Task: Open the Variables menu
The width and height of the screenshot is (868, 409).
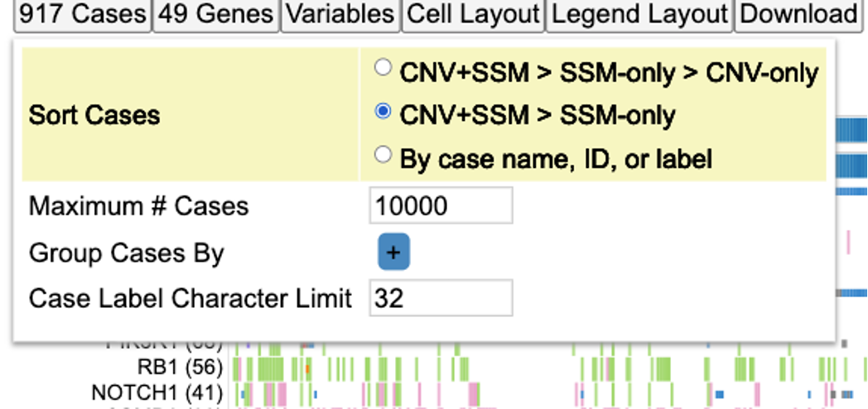Action: 340,14
